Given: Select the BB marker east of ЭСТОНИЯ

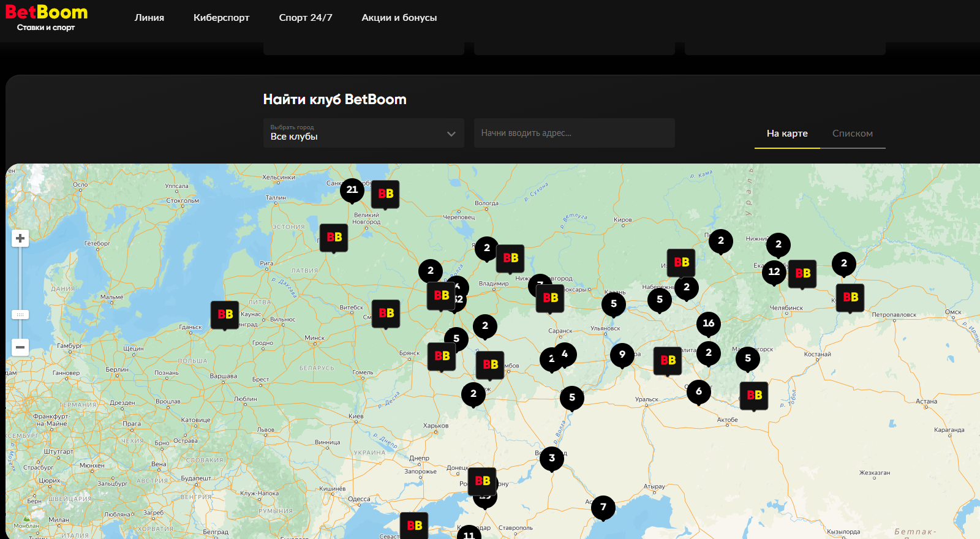Looking at the screenshot, I should 334,238.
